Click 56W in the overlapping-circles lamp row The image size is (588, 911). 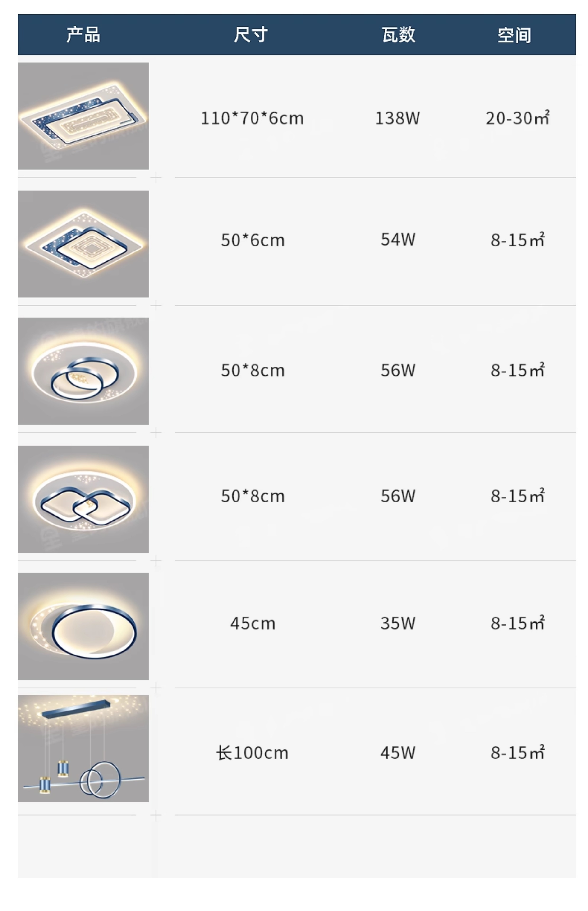tap(398, 370)
